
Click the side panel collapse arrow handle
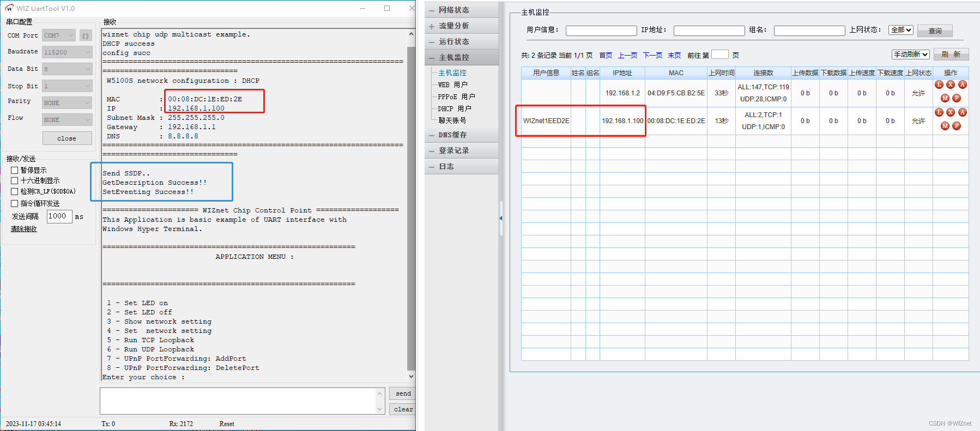coord(500,218)
